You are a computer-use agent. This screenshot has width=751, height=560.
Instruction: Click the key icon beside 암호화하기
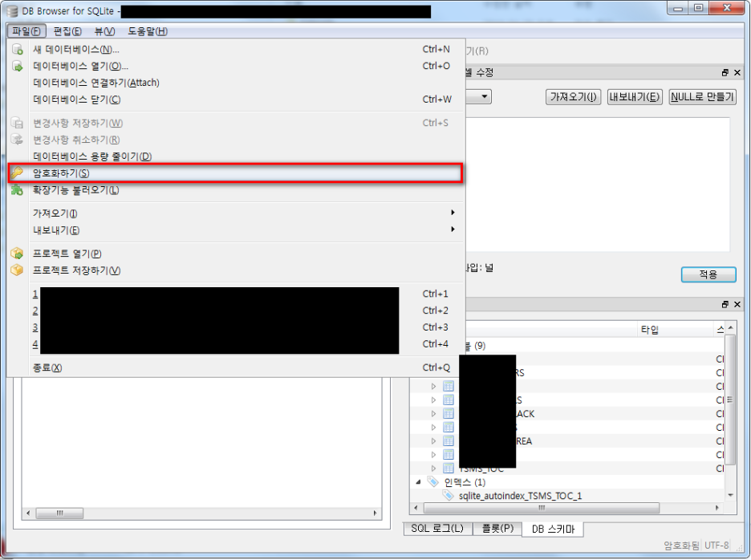[17, 173]
